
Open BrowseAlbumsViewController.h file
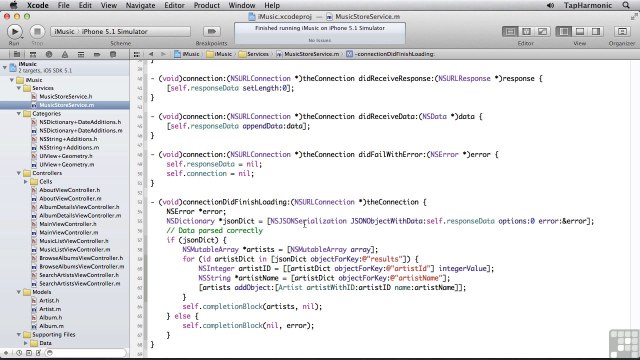(x=80, y=258)
